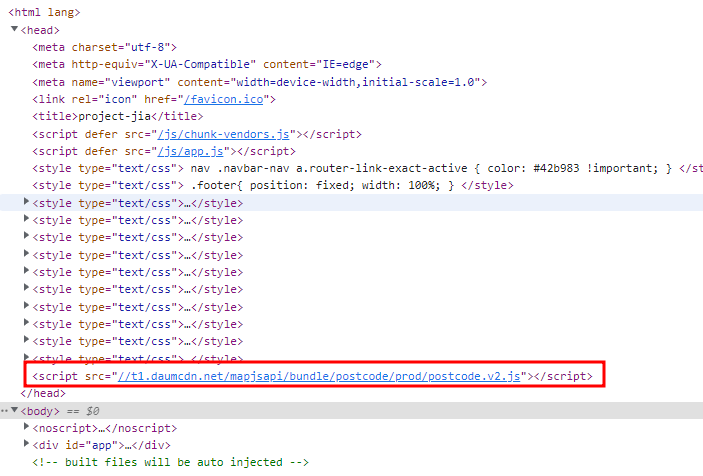Click the #42b983 color text

tap(556, 168)
